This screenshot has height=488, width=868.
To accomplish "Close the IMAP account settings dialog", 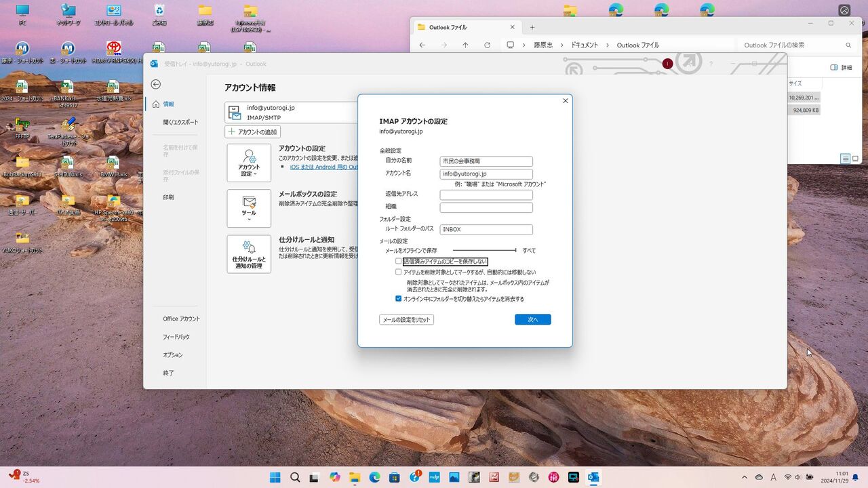I will 565,101.
